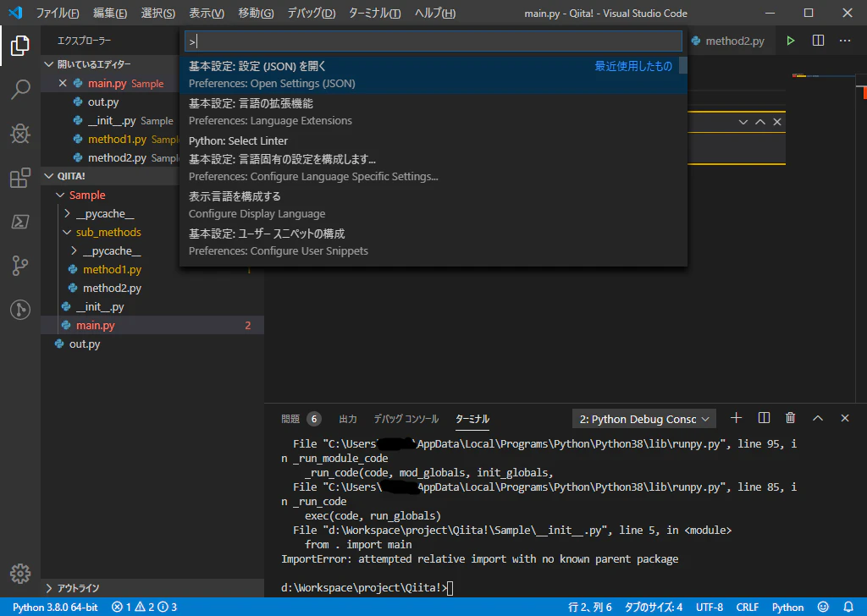Switch to the 問題 problems tab

(x=290, y=419)
